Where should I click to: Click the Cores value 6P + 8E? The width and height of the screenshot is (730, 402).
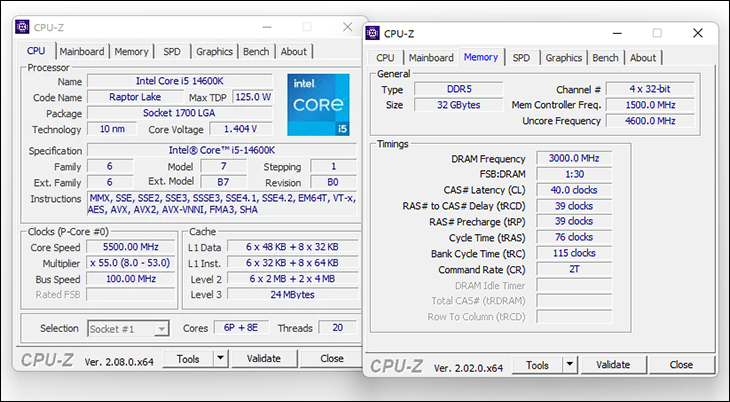point(241,327)
